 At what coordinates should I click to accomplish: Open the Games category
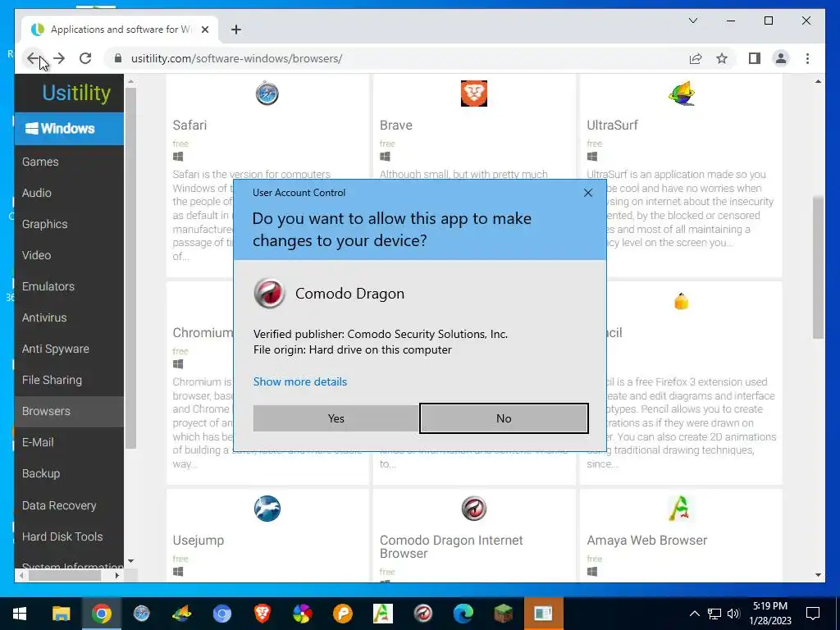tap(40, 162)
